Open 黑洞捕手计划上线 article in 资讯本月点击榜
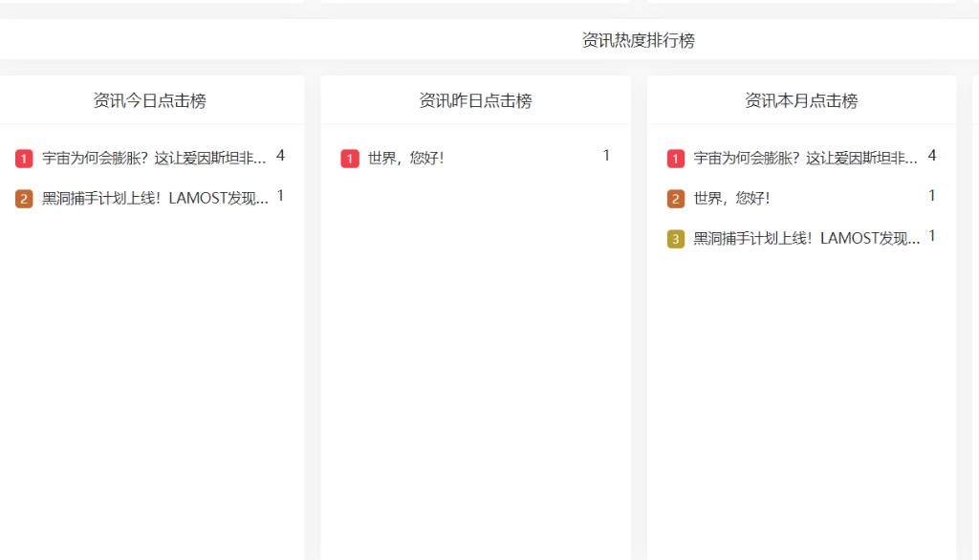Screen dimensions: 979x560 click(x=807, y=239)
